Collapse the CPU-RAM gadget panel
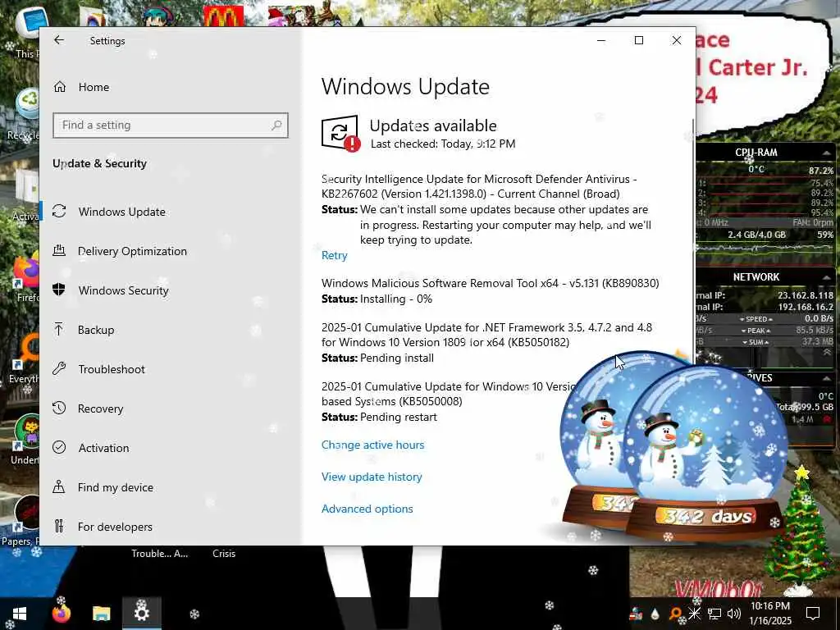The width and height of the screenshot is (840, 630). [x=827, y=153]
